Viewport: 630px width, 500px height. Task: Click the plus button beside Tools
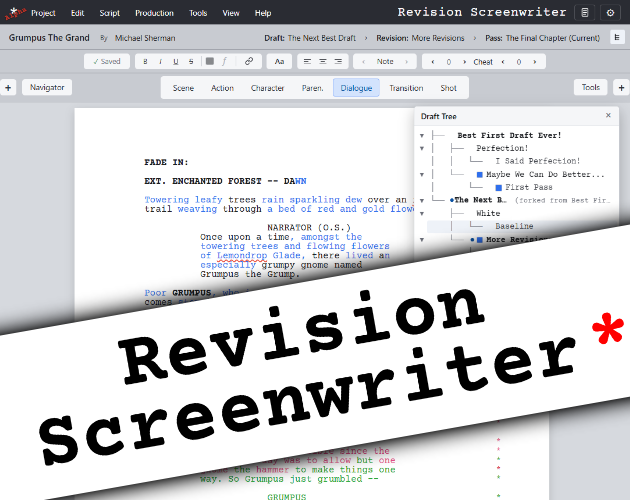pyautogui.click(x=621, y=88)
